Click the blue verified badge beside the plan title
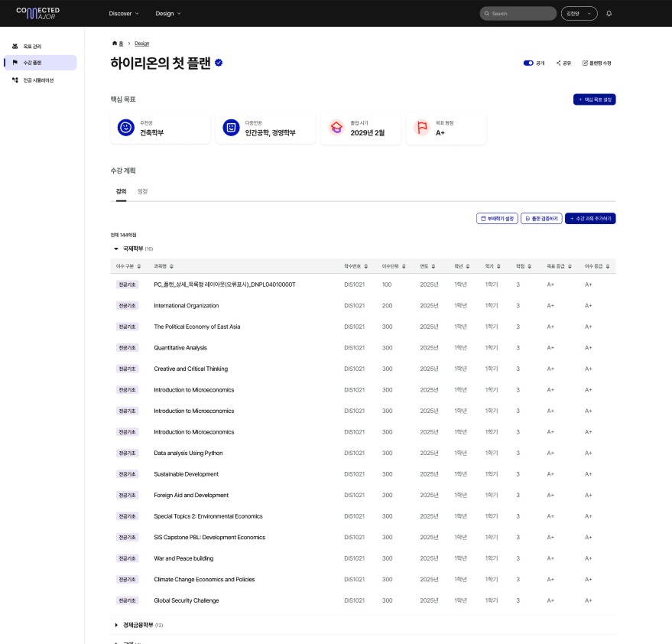 pos(219,63)
